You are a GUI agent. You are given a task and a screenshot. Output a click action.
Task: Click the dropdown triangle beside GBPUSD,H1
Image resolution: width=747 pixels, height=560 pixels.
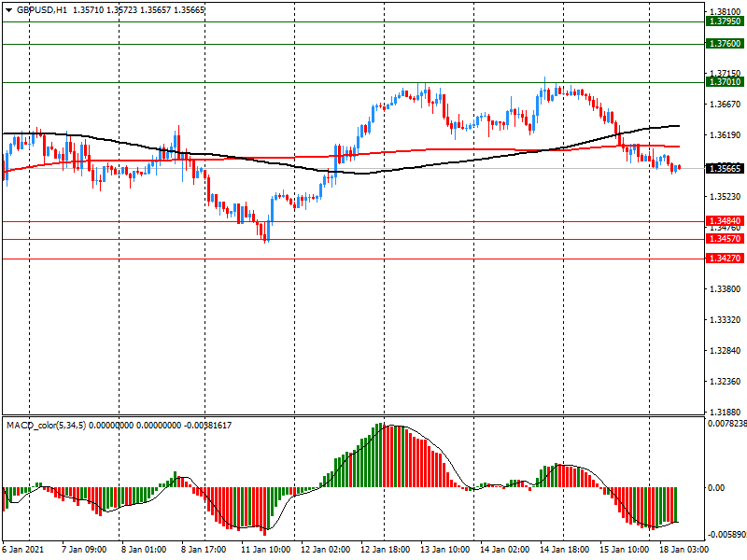pyautogui.click(x=8, y=8)
